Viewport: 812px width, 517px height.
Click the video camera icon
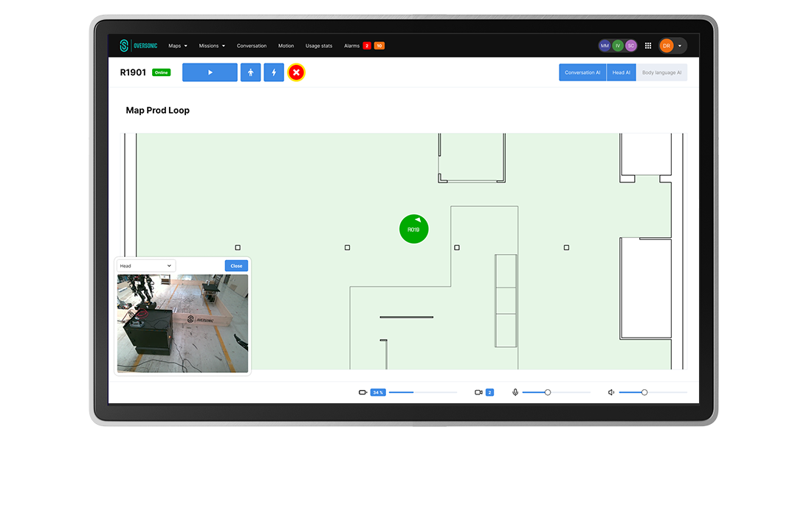click(478, 392)
